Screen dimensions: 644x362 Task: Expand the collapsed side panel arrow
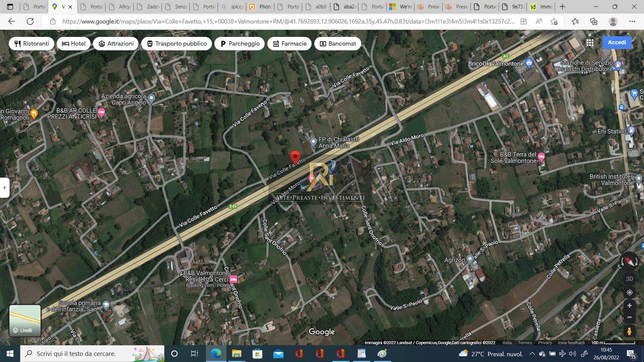4,187
